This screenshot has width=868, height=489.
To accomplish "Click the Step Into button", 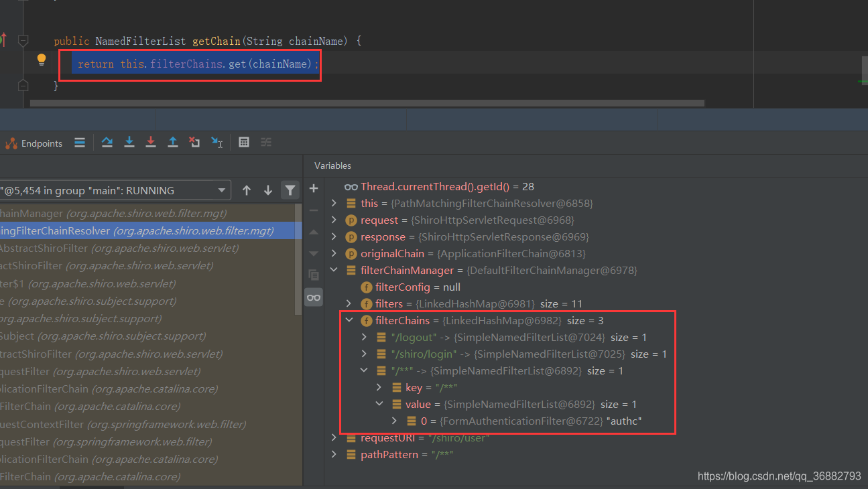I will (x=129, y=142).
